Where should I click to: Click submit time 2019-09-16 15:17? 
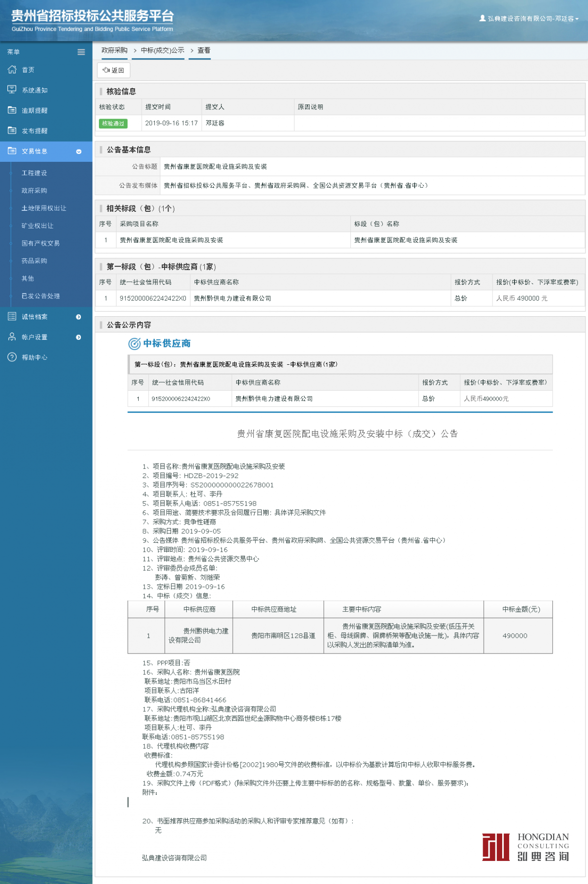(171, 123)
